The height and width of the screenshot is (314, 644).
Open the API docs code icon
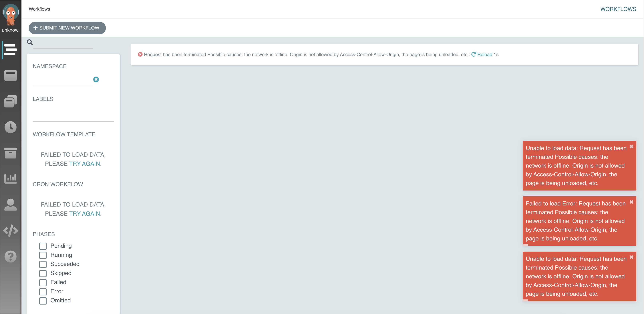coord(10,230)
